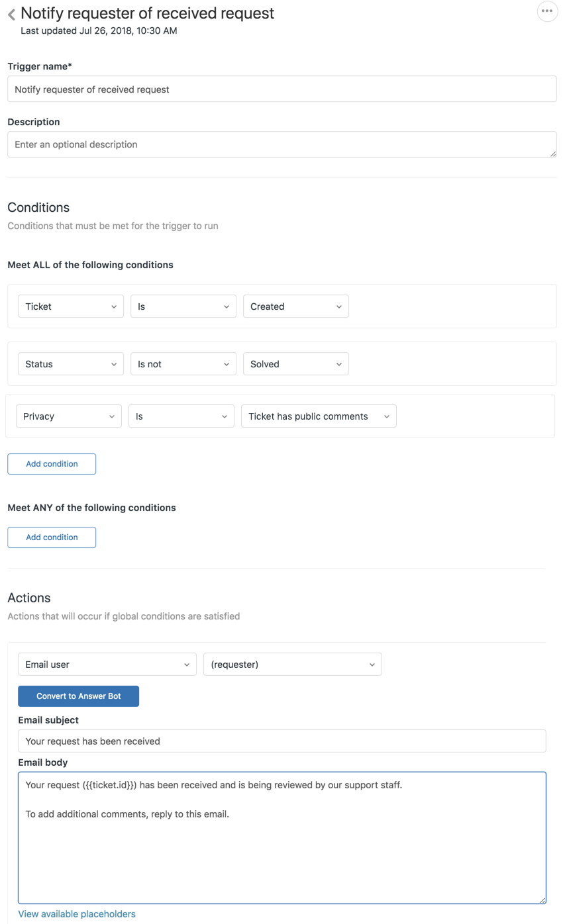
Task: Click Add condition under Meet ANY conditions
Action: point(51,537)
